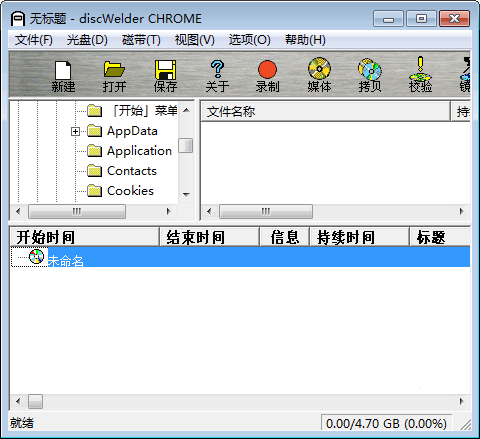This screenshot has height=439, width=480.
Task: Click the 就绪 status bar text
Action: [x=22, y=423]
